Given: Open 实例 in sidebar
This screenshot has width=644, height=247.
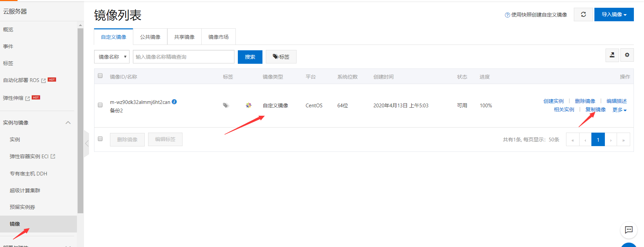Looking at the screenshot, I should tap(15, 139).
